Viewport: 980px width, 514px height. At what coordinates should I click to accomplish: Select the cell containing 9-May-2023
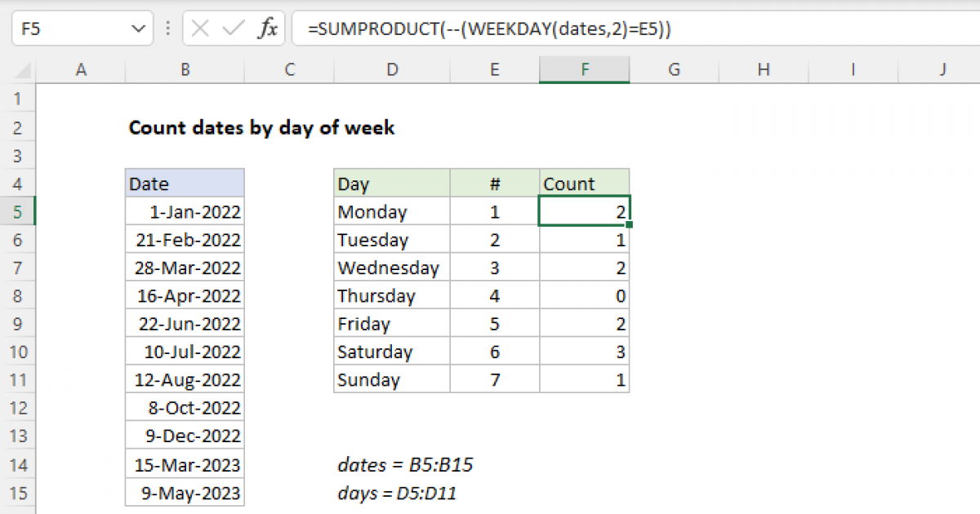[x=185, y=491]
